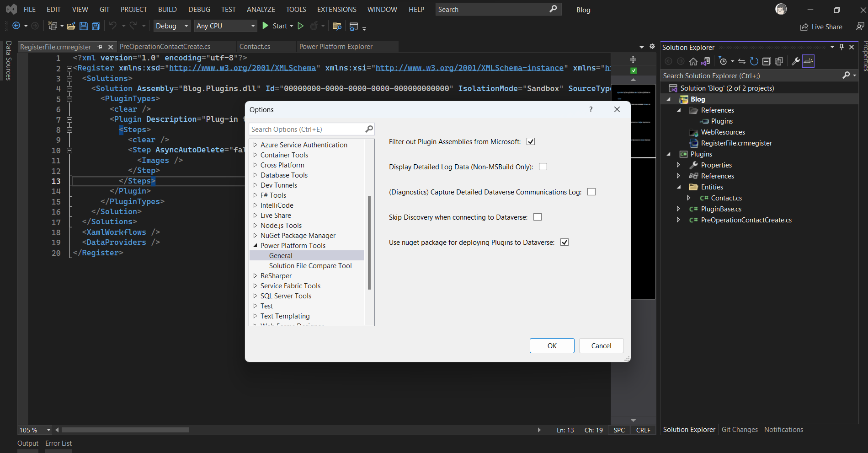Open the Output panel
Image resolution: width=868 pixels, height=453 pixels.
tap(28, 443)
